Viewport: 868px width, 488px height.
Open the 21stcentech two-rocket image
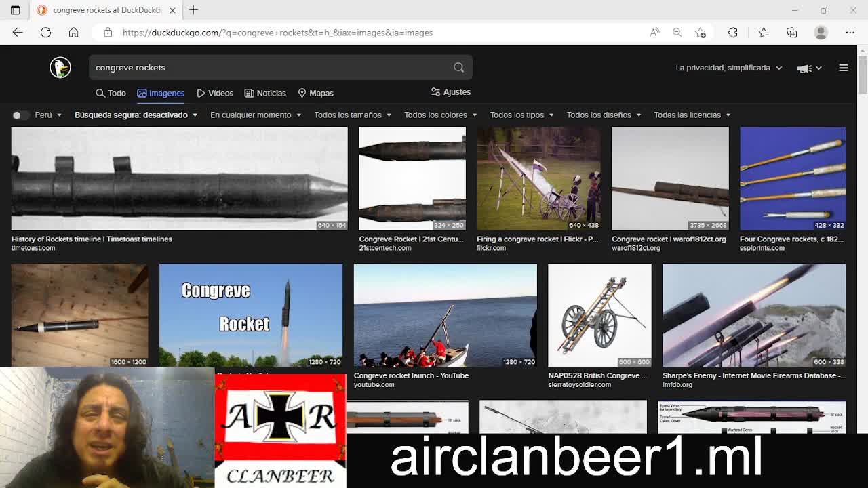pyautogui.click(x=412, y=178)
